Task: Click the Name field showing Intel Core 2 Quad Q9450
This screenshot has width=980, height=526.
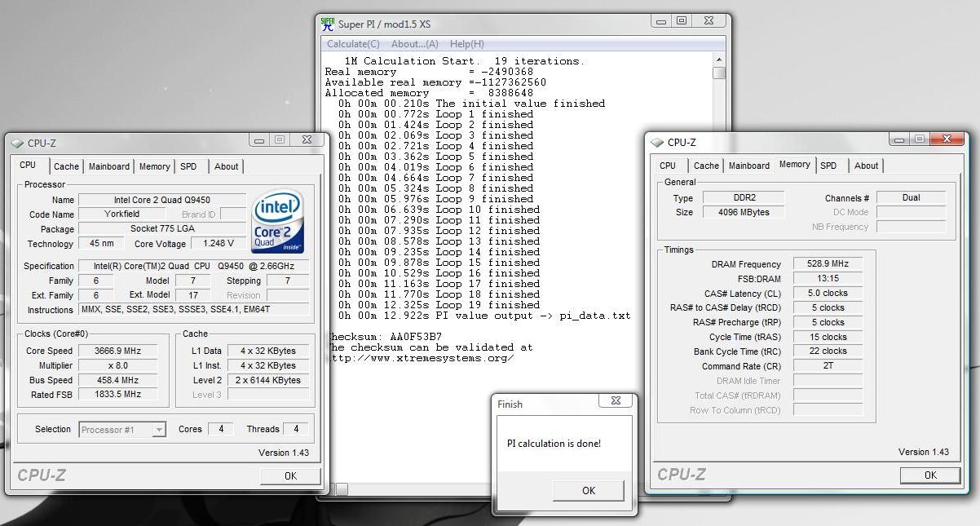Action: (161, 200)
